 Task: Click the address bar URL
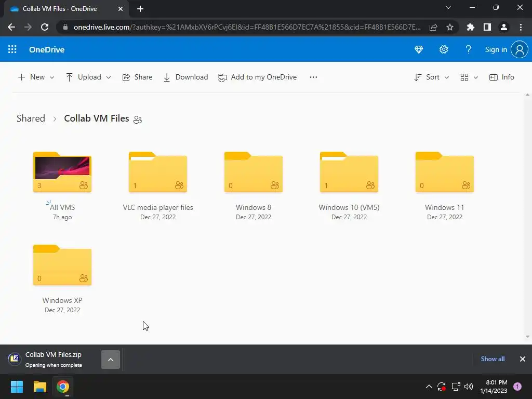[x=247, y=27]
